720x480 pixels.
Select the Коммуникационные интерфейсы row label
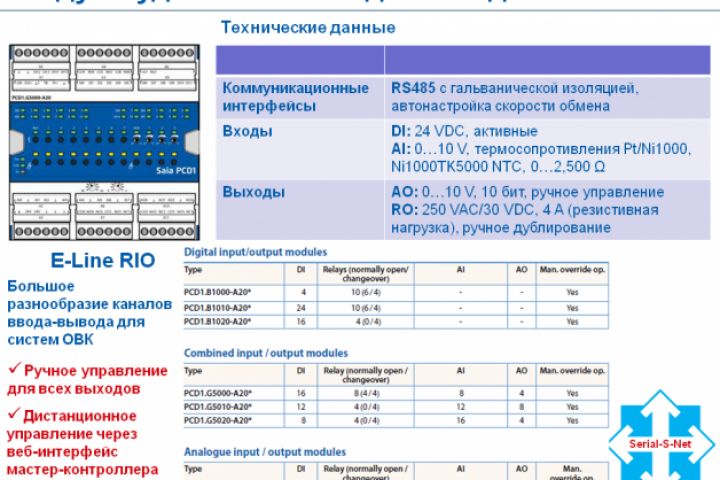[295, 97]
